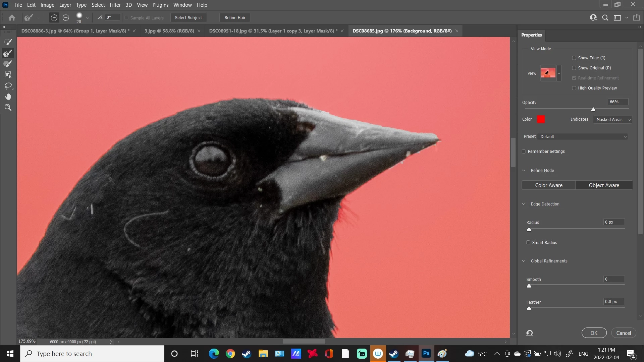Open the Filter menu
Screen dimensions: 644x362
point(115,5)
